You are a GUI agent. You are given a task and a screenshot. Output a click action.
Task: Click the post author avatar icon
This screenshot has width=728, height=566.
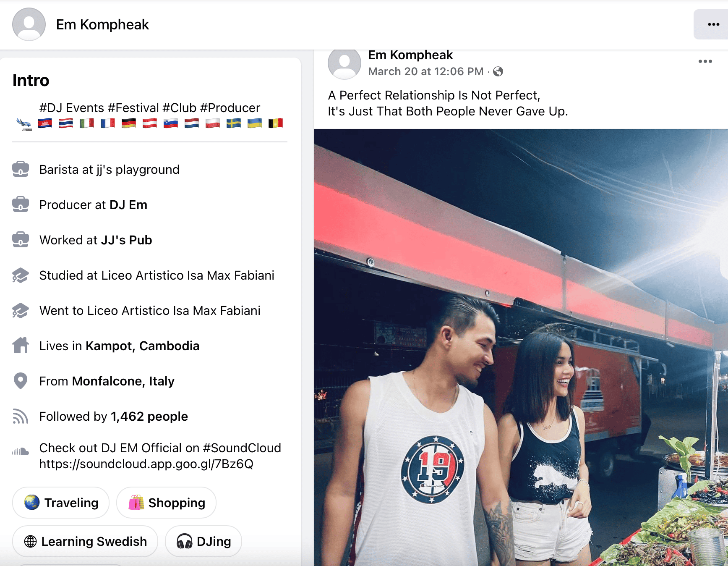(344, 62)
